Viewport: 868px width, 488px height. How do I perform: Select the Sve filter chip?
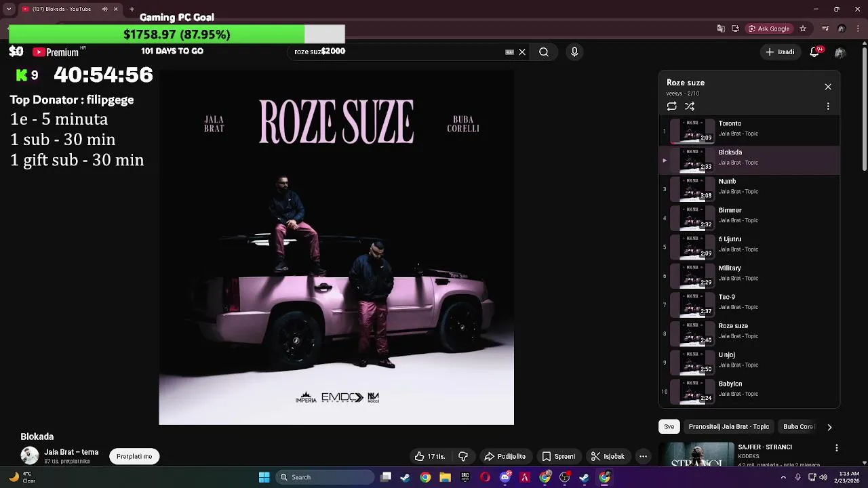669,427
